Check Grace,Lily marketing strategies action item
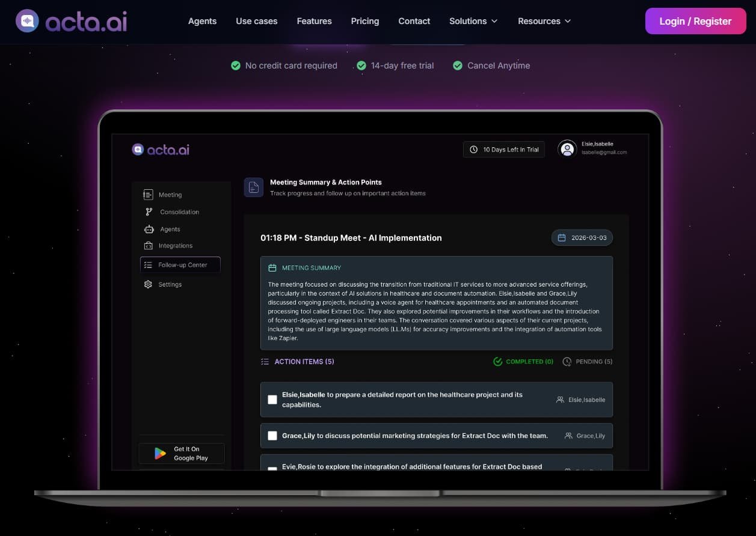The width and height of the screenshot is (756, 536). click(272, 436)
